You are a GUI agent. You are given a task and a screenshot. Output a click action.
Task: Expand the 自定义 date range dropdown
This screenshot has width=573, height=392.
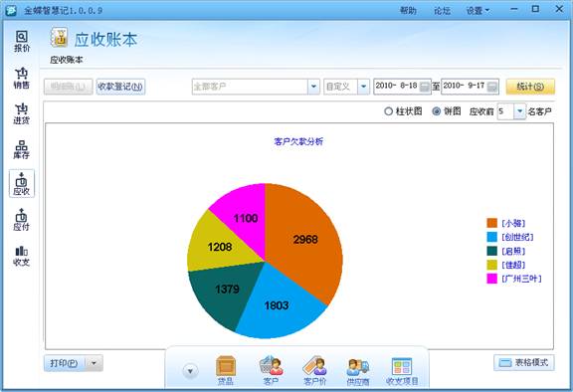click(363, 87)
